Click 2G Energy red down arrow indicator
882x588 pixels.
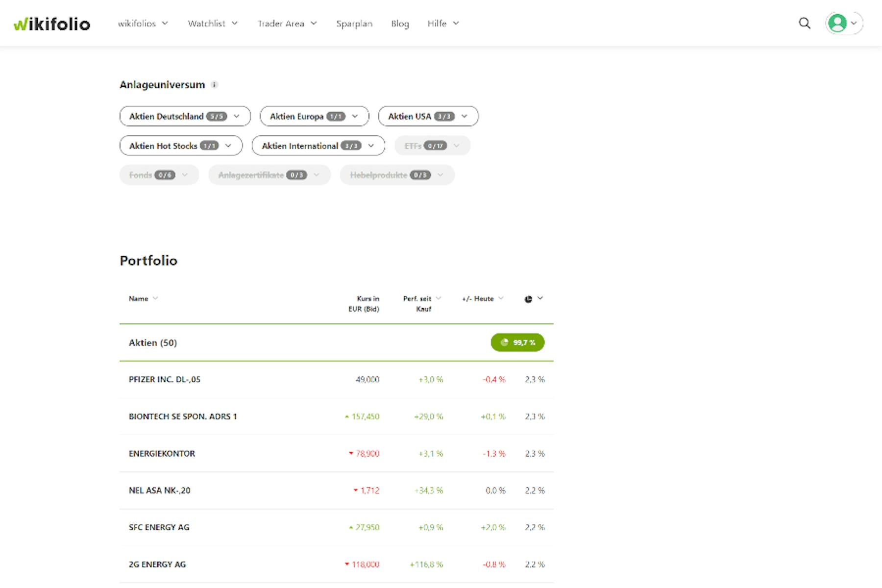(347, 564)
